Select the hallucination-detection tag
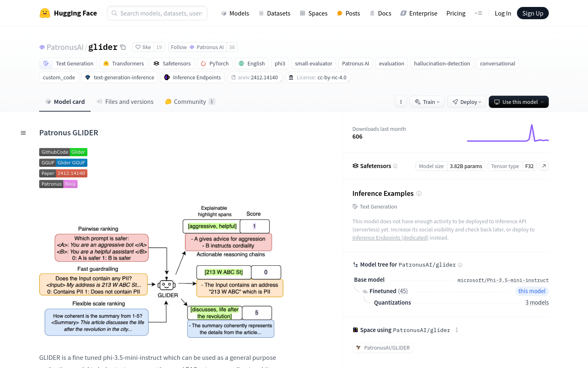 tap(442, 63)
